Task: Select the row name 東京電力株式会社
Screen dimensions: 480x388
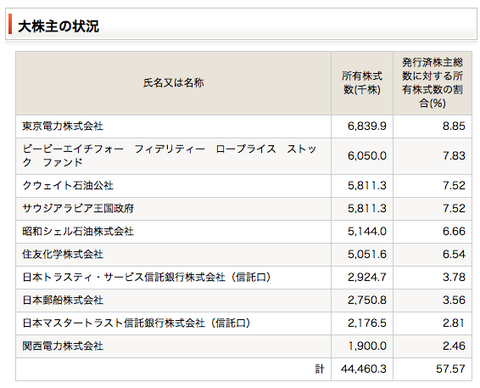Action: (x=63, y=126)
